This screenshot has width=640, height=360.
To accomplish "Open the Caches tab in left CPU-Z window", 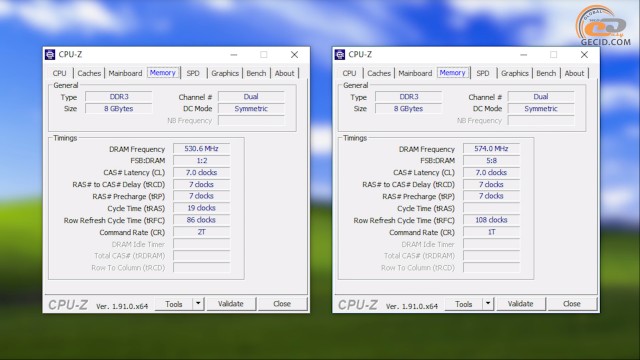I will tap(89, 73).
